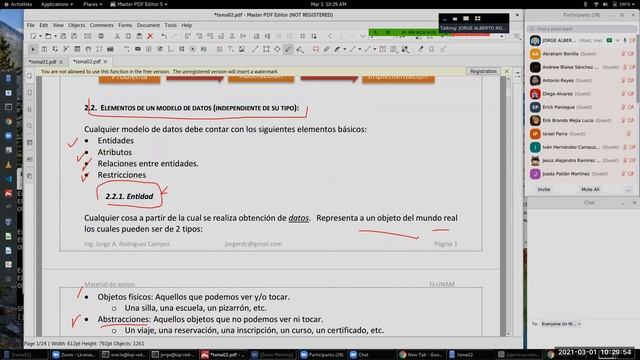Screen dimensions: 640x360
Task: Click the Open file folder icon
Action: 48,36
